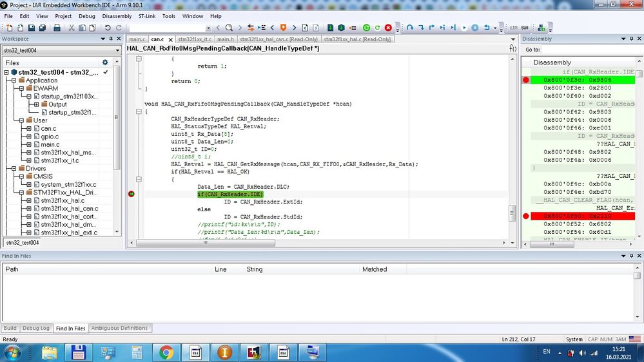The image size is (644, 362).
Task: Click the Save All toolbar icon
Action: [43, 28]
